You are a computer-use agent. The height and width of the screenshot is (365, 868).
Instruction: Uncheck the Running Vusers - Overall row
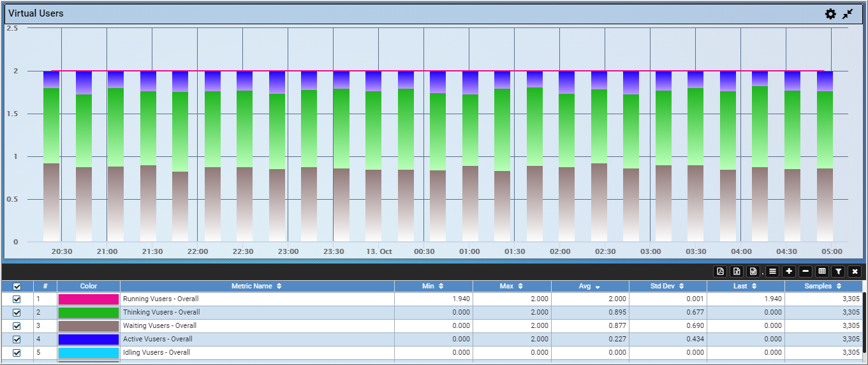point(17,299)
